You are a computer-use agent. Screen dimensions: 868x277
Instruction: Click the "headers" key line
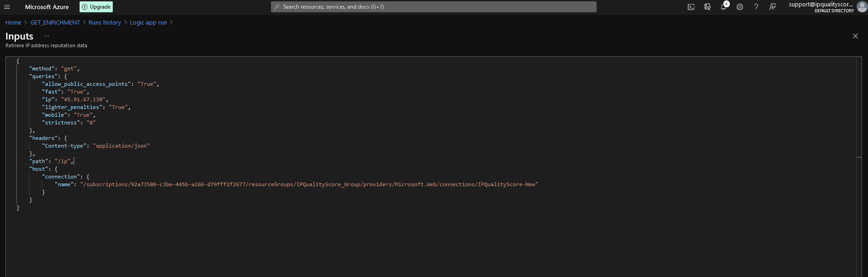coord(48,138)
